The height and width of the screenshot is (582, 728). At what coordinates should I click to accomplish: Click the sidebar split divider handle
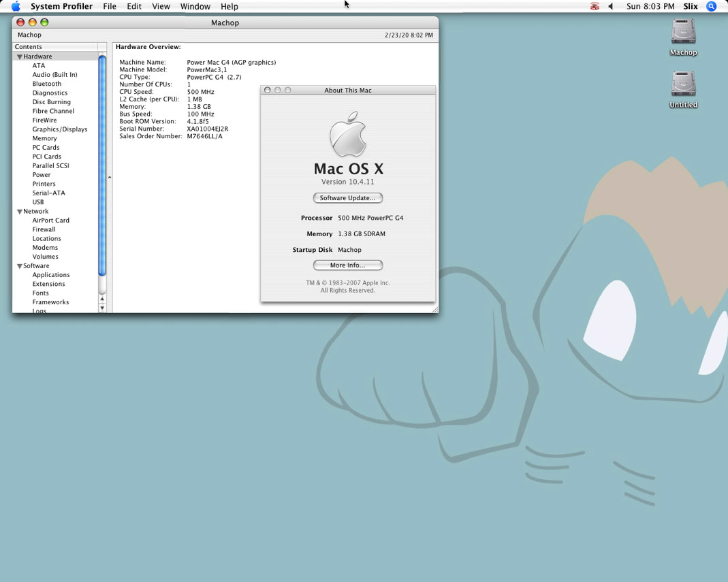coord(110,177)
